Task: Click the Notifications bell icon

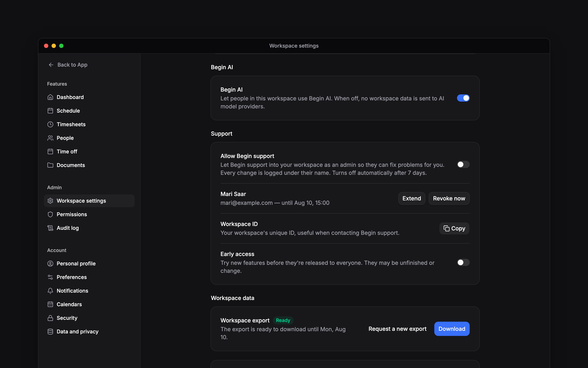Action: tap(50, 291)
